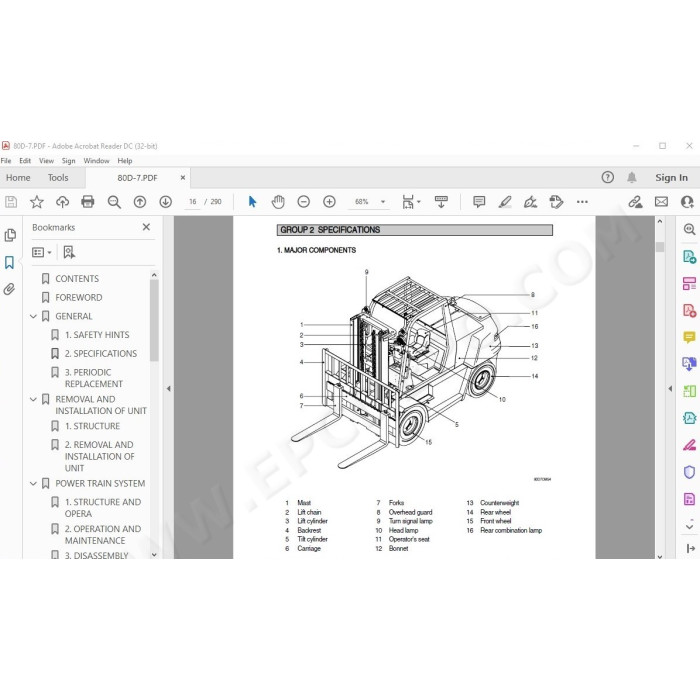The image size is (700, 700).
Task: Zoom out with minus button
Action: 304,202
